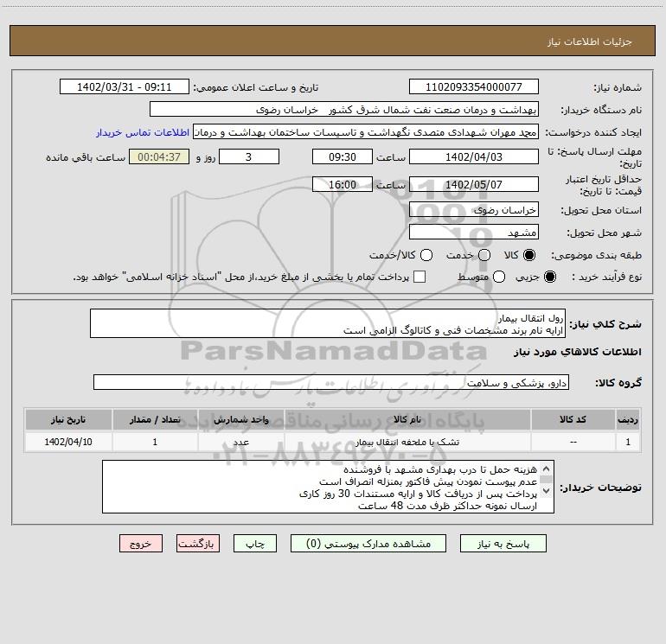Screen dimensions: 666x644
Task: Select the کالا radio button
Action: click(x=529, y=255)
